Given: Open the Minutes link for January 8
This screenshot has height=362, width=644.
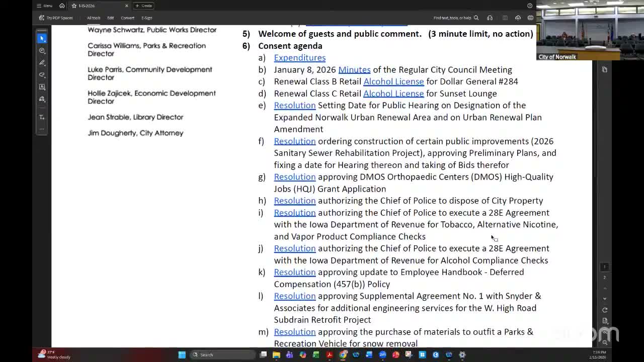Looking at the screenshot, I should coord(354,70).
